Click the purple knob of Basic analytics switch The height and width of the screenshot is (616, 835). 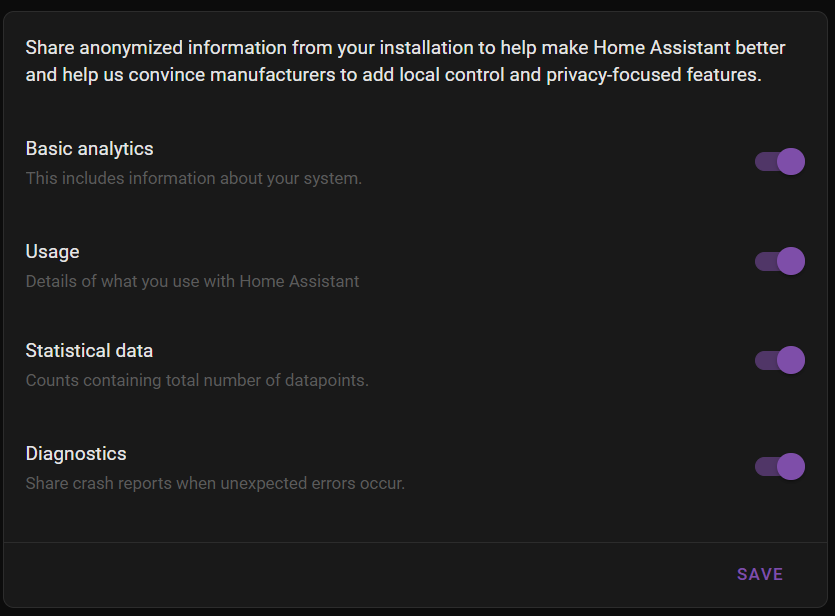(x=791, y=161)
